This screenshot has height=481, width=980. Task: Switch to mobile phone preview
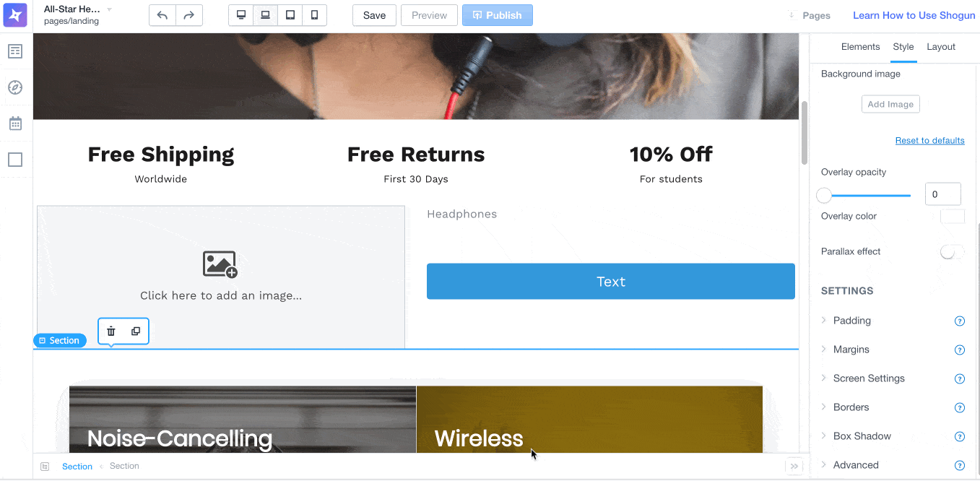(314, 15)
